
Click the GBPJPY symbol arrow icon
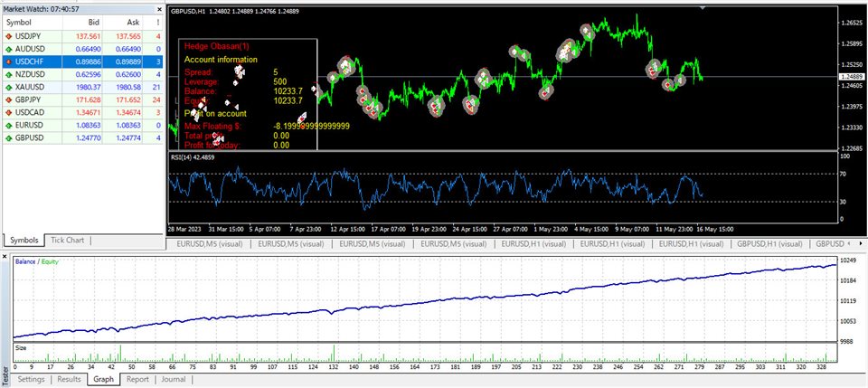(x=9, y=99)
